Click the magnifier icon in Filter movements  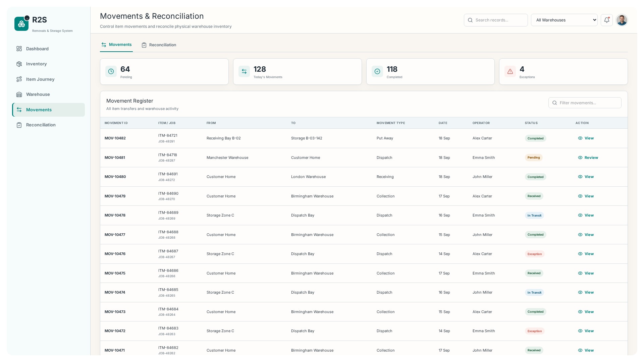tap(554, 103)
